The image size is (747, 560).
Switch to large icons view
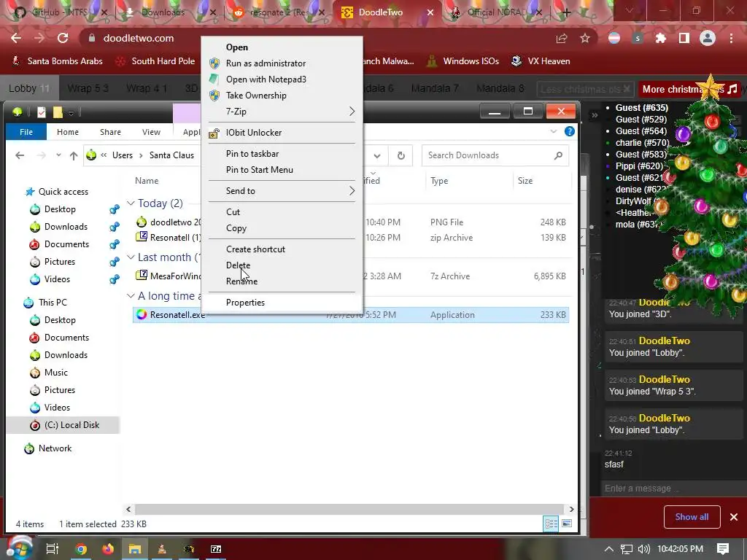(567, 524)
